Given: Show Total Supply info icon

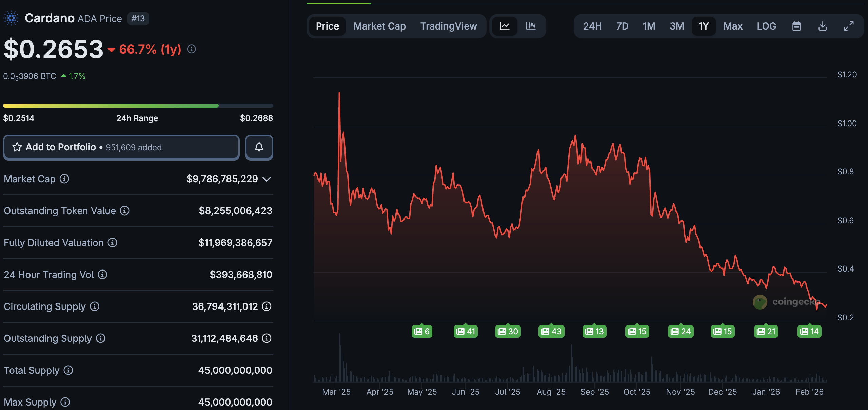Looking at the screenshot, I should (68, 370).
